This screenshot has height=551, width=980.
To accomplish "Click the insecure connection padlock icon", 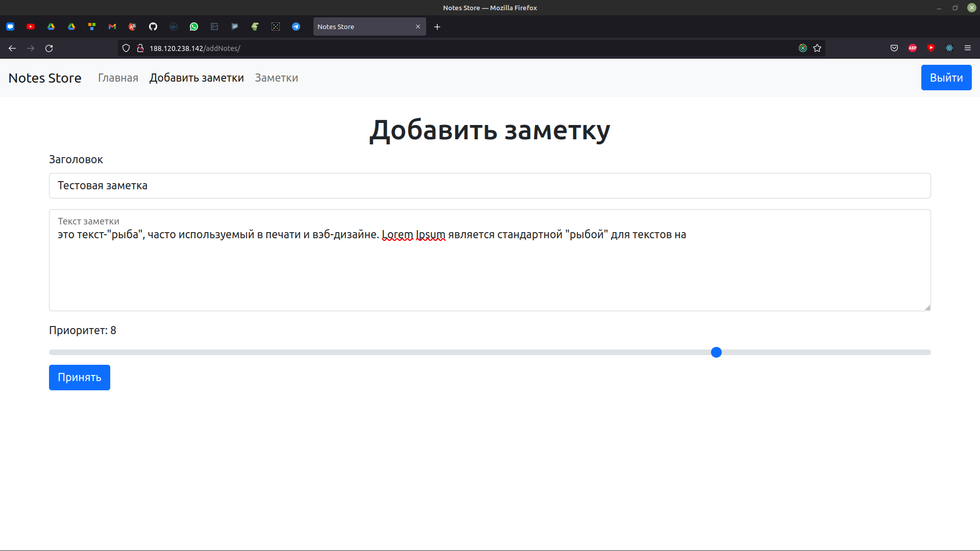I will click(140, 48).
